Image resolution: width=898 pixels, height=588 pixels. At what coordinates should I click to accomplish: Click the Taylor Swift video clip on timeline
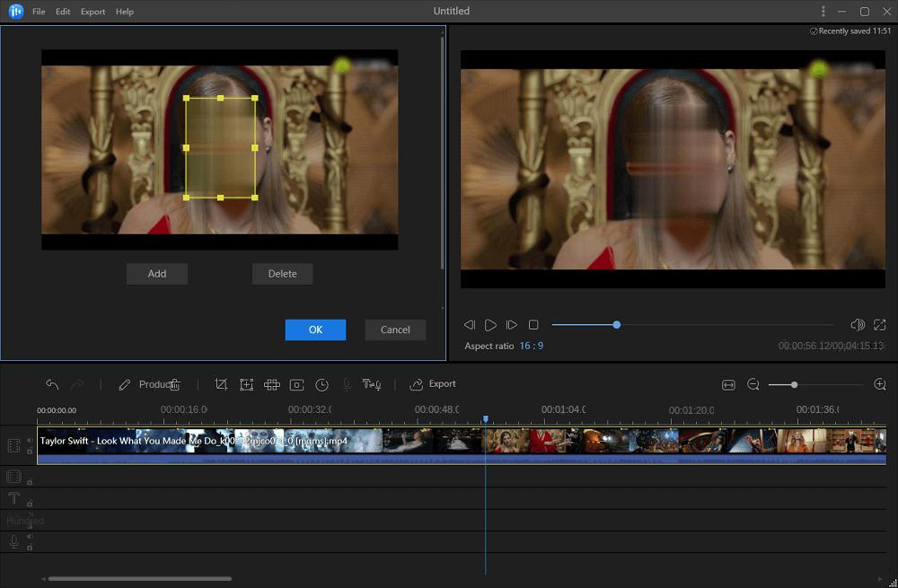[x=269, y=441]
